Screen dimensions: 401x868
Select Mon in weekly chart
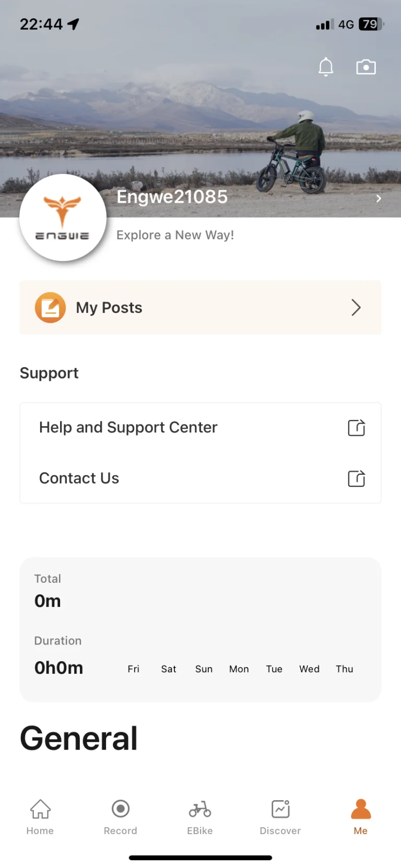point(239,669)
